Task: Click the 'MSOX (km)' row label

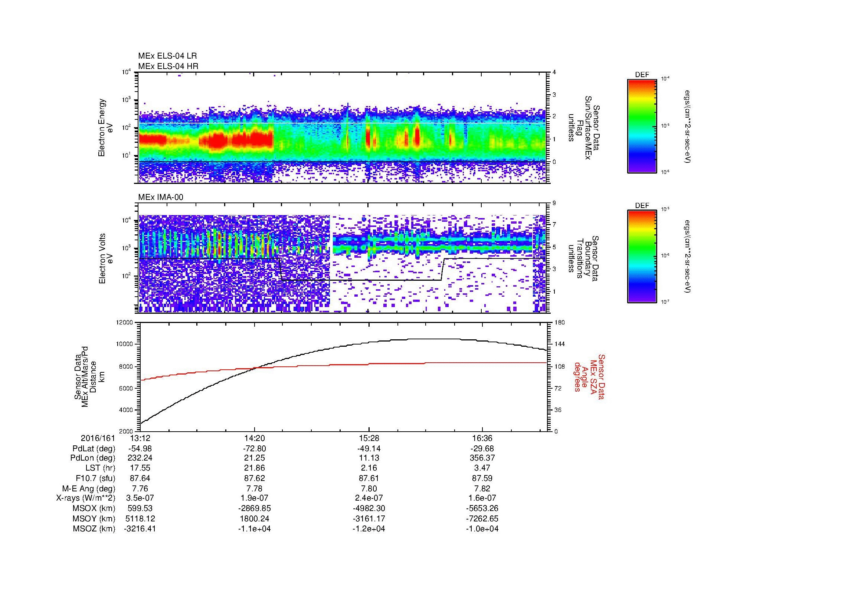Action: pyautogui.click(x=94, y=508)
